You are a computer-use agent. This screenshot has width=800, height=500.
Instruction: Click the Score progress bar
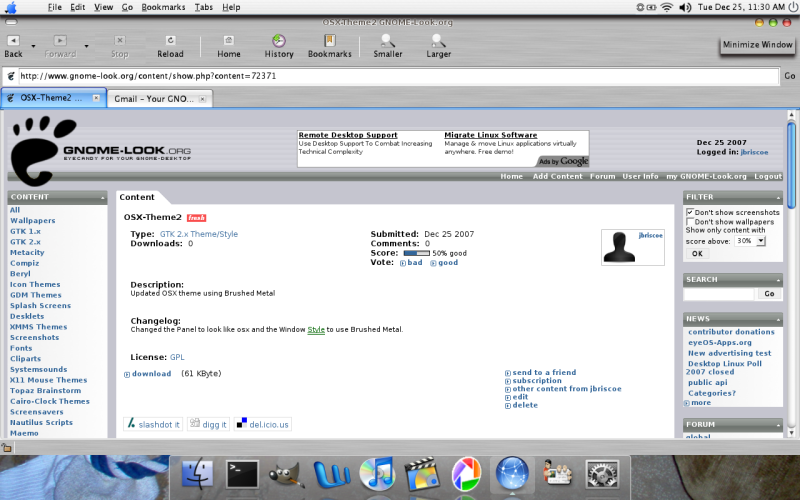pyautogui.click(x=416, y=253)
